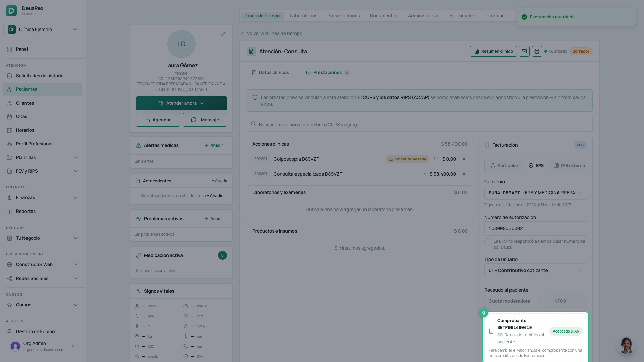This screenshot has height=362, width=644.
Task: Click the printer icon button
Action: tap(537, 51)
